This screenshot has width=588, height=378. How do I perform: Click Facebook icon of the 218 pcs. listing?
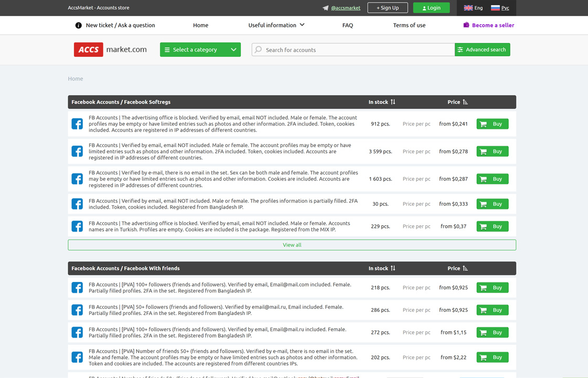point(77,288)
